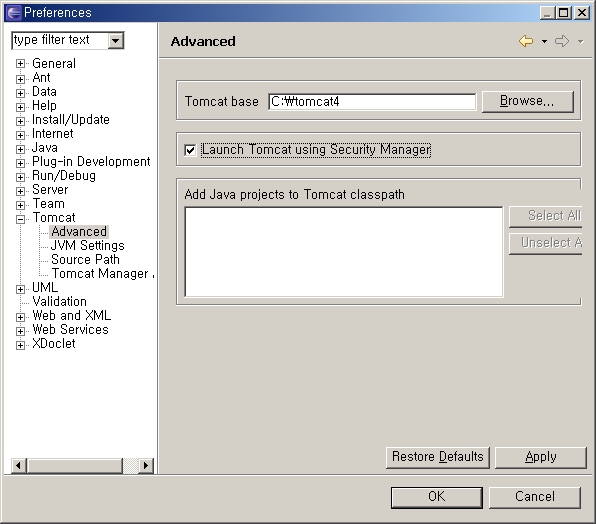This screenshot has width=596, height=524.
Task: Click the Apply button
Action: point(541,458)
